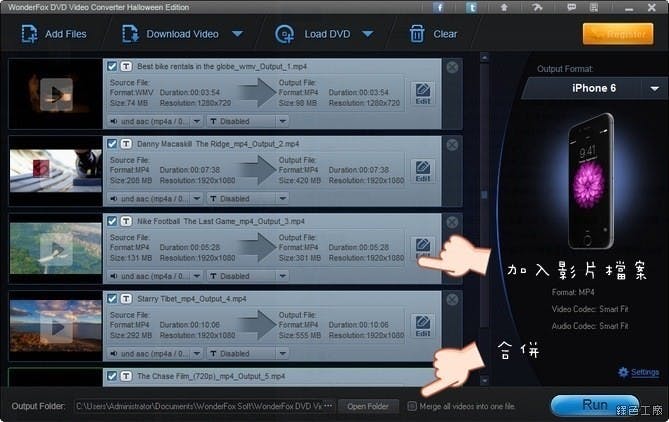This screenshot has height=422, width=669.
Task: Click the menu list icon in the title bar
Action: 593,7
